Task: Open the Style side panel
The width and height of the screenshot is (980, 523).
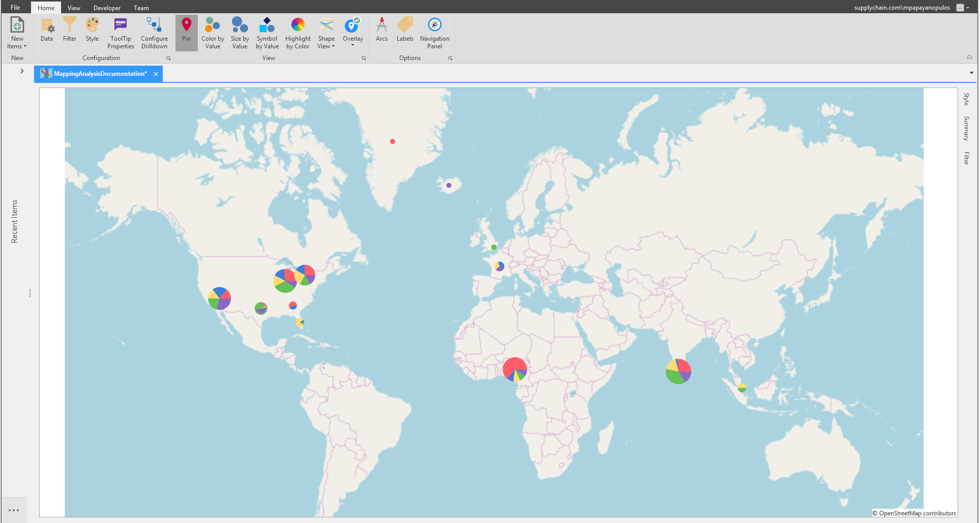Action: [x=966, y=99]
